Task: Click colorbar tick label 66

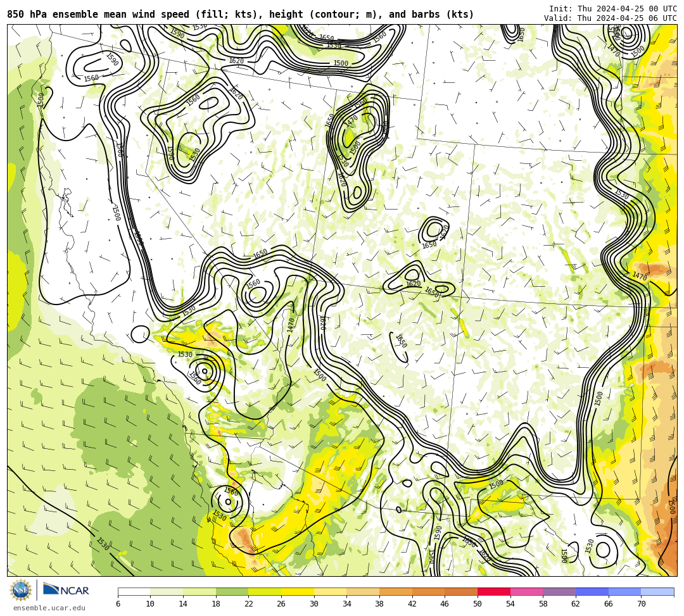Action: point(609,604)
